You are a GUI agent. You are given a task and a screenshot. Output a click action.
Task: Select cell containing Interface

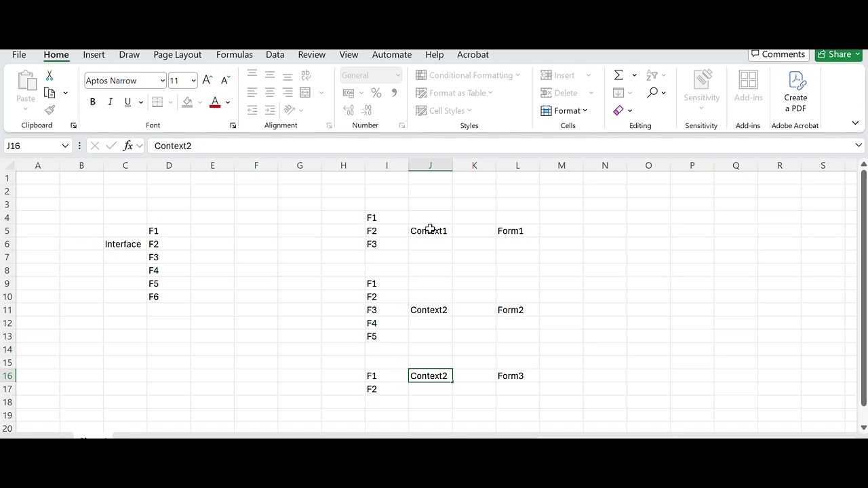[125, 244]
